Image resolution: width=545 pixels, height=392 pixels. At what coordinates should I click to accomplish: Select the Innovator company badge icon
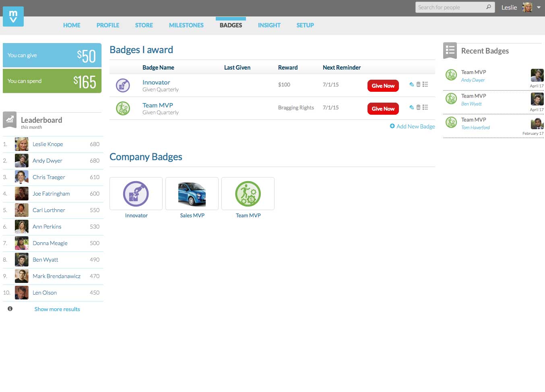136,194
